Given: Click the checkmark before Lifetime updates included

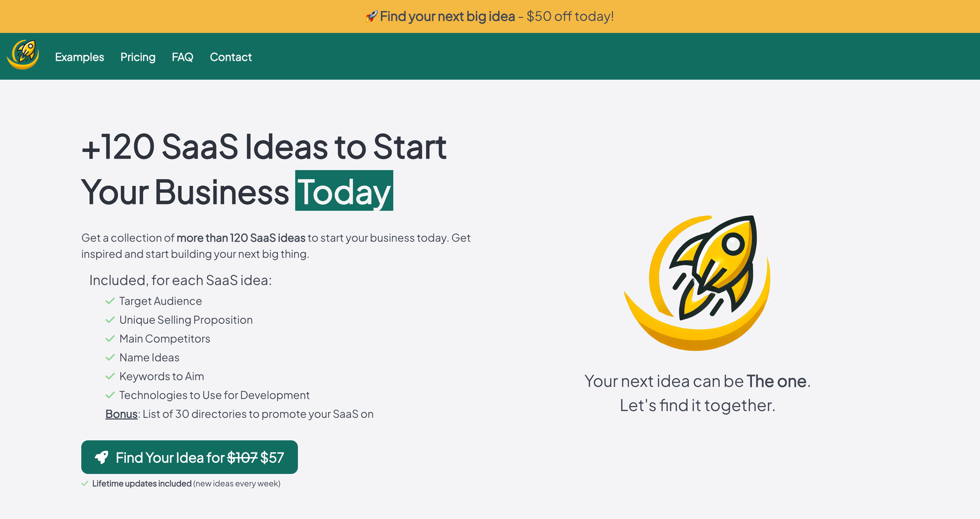Looking at the screenshot, I should click(85, 484).
